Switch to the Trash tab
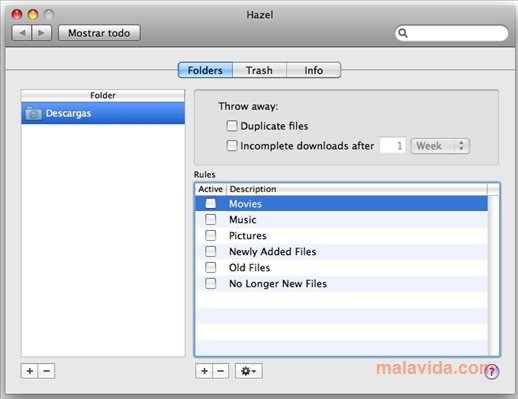This screenshot has height=399, width=518. point(259,70)
